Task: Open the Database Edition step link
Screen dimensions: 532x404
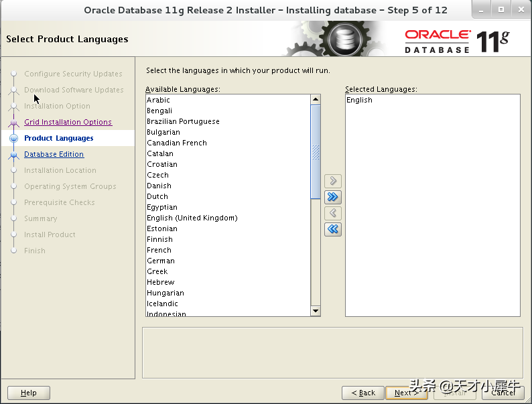Action: pyautogui.click(x=54, y=154)
